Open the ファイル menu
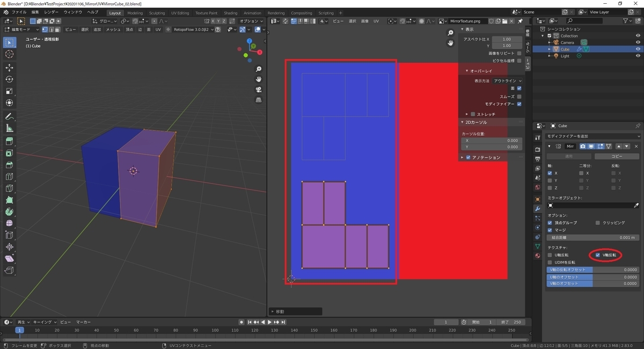 19,12
